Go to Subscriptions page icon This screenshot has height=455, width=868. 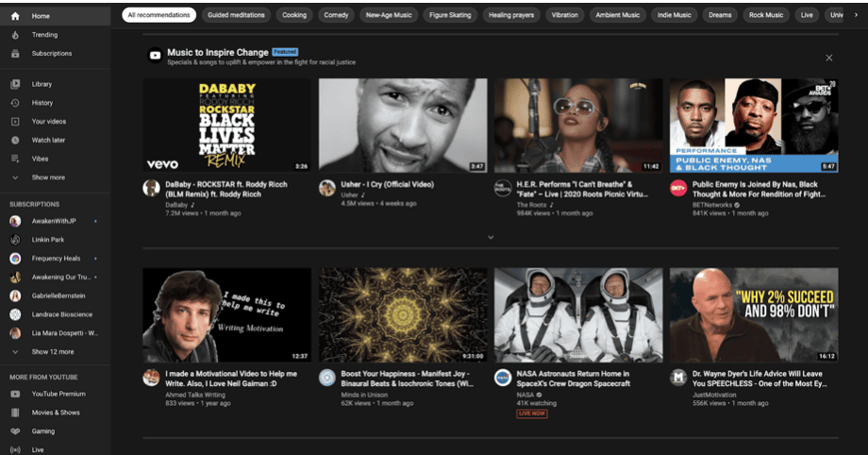click(15, 53)
